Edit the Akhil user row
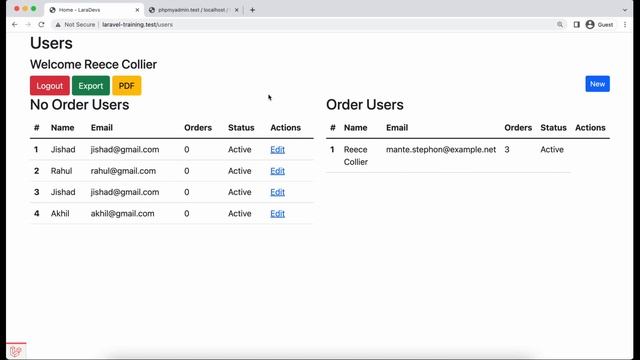640x360 pixels. tap(278, 213)
